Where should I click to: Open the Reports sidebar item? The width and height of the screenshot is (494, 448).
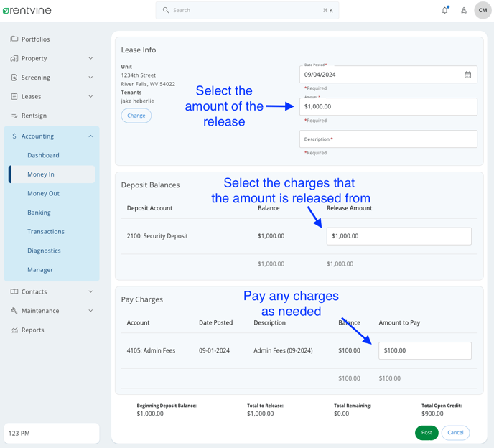[32, 330]
